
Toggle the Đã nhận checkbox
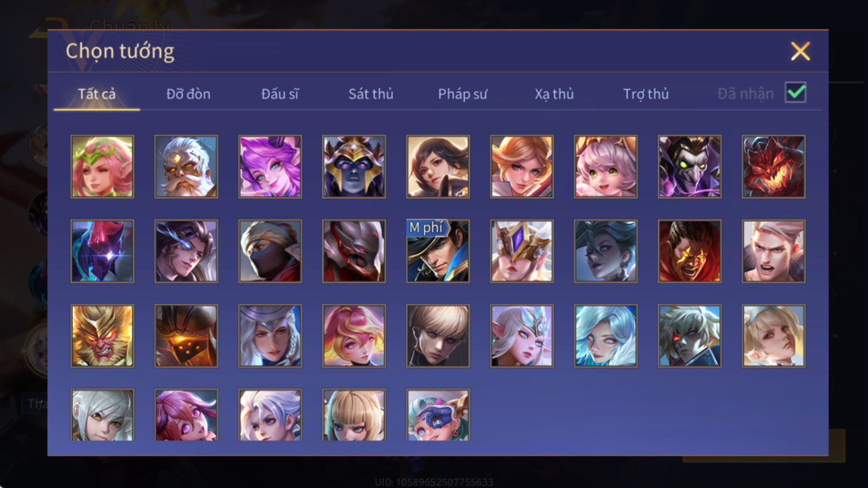coord(796,93)
